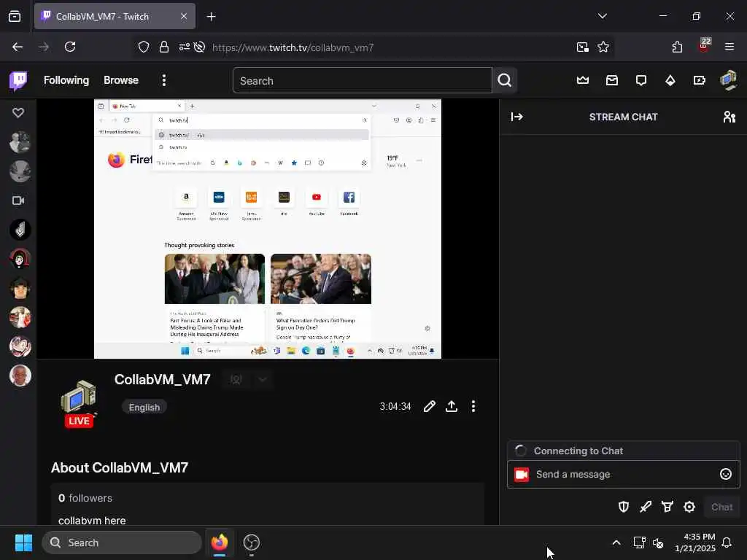Click the address bar URL
This screenshot has width=747, height=560.
click(x=293, y=47)
